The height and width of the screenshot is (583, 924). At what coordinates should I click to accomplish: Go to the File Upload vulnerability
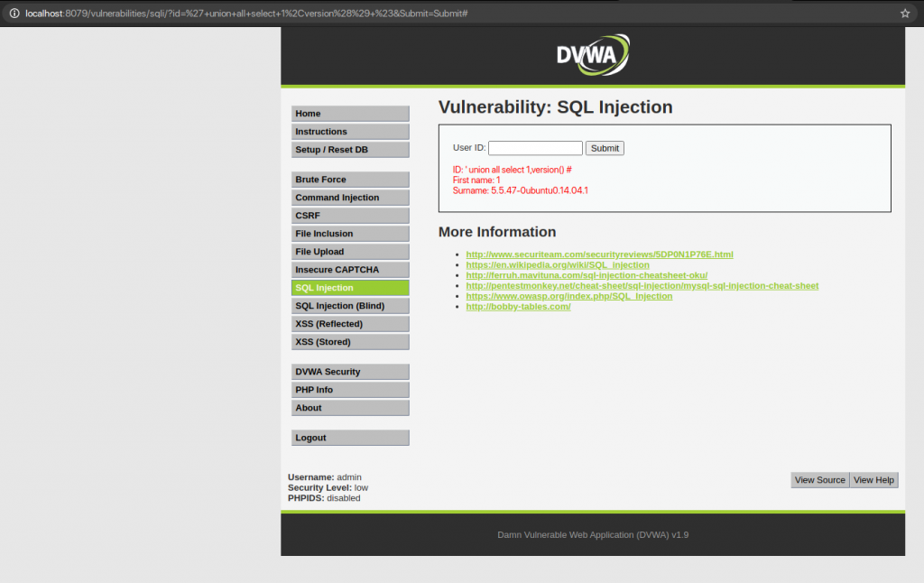coord(350,251)
